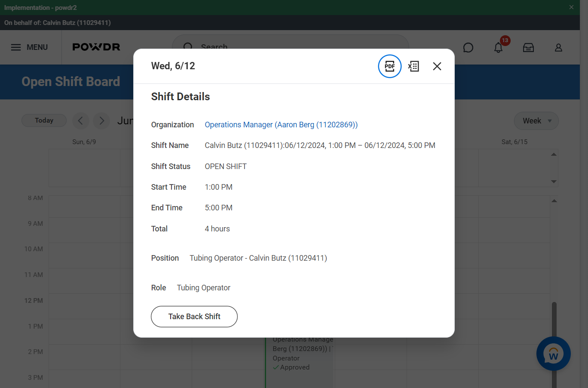Open the Week view dropdown
This screenshot has height=388, width=588.
536,121
